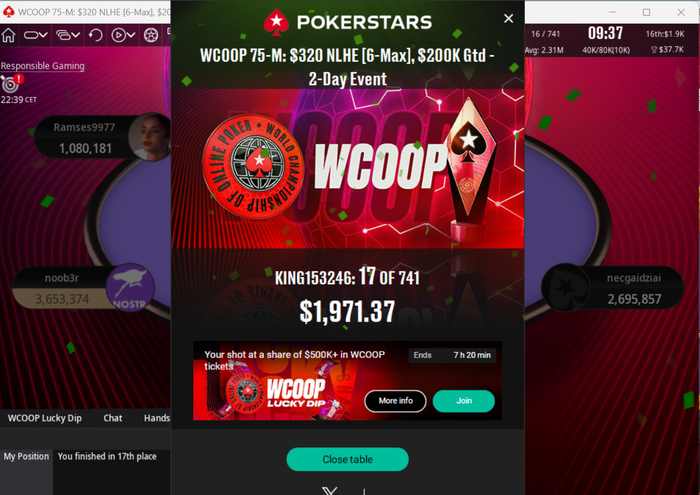Open the Chat tab
This screenshot has height=495, width=700.
(112, 418)
